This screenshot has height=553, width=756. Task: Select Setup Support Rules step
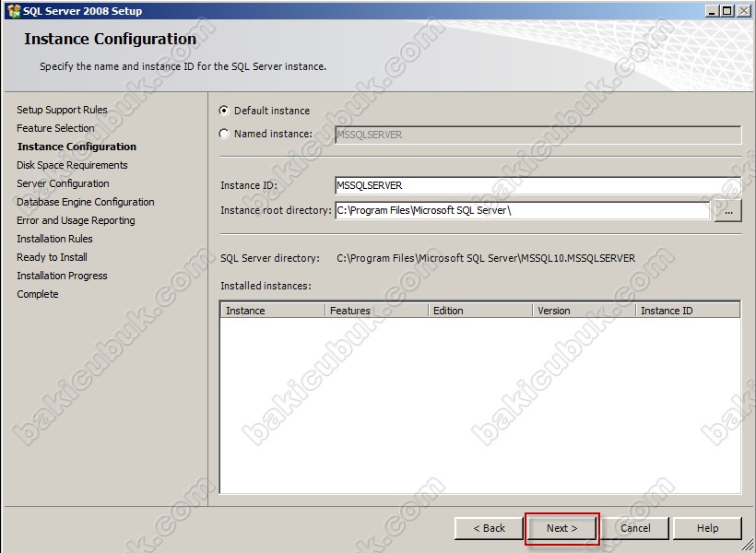coord(62,110)
